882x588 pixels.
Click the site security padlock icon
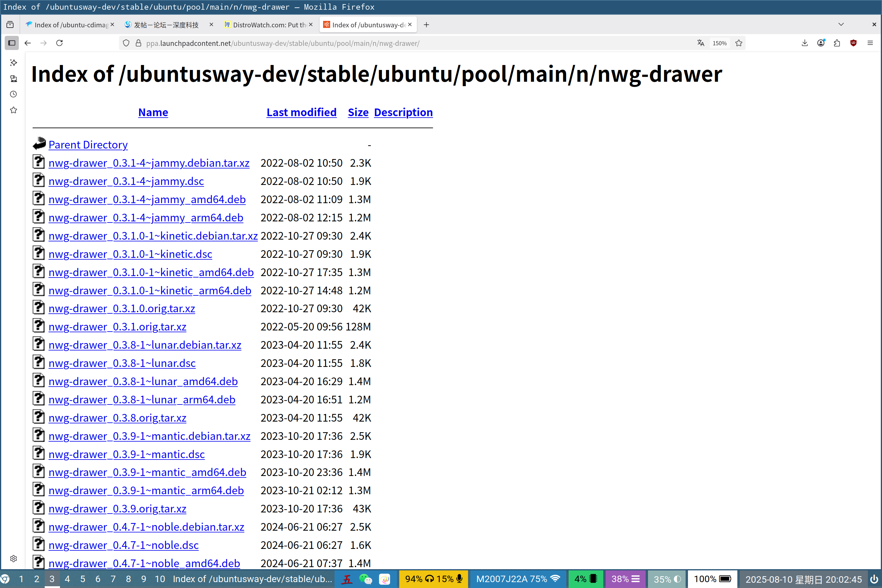pos(138,43)
